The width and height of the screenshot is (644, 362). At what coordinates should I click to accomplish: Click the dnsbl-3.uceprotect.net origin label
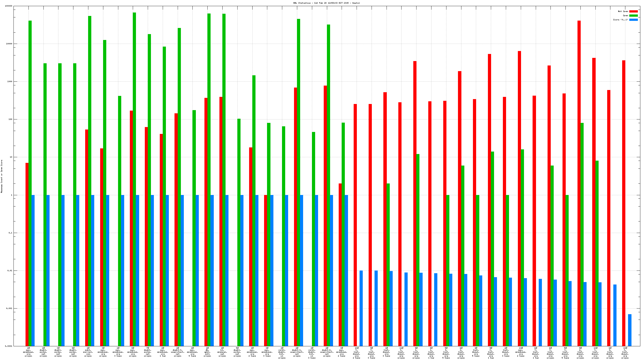click(x=177, y=352)
